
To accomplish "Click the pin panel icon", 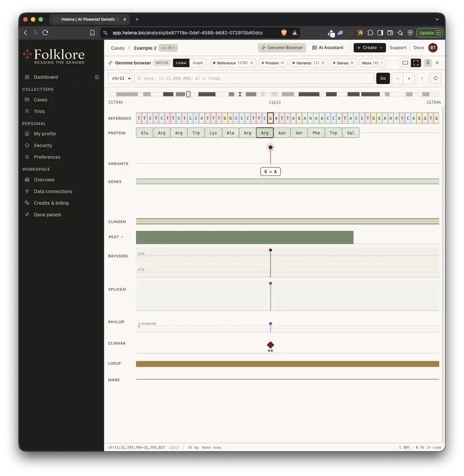I will click(428, 62).
